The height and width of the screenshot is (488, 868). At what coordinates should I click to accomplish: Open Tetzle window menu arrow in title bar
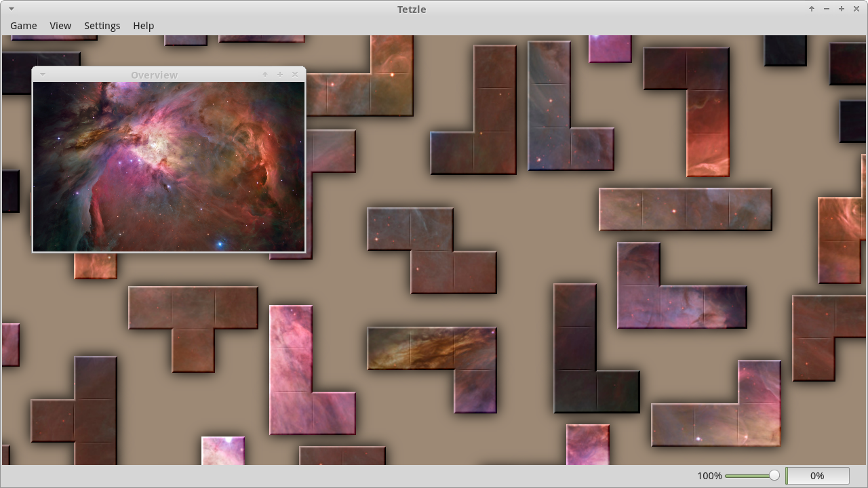point(12,9)
